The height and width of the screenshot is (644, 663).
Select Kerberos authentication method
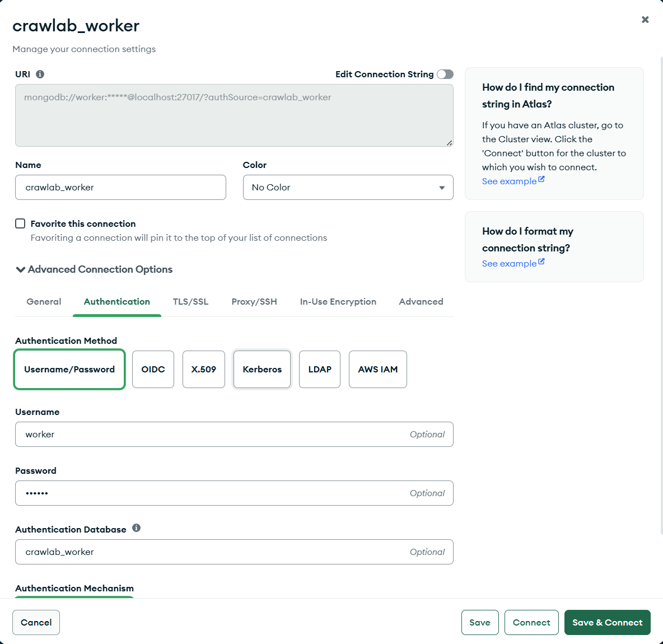pos(262,369)
